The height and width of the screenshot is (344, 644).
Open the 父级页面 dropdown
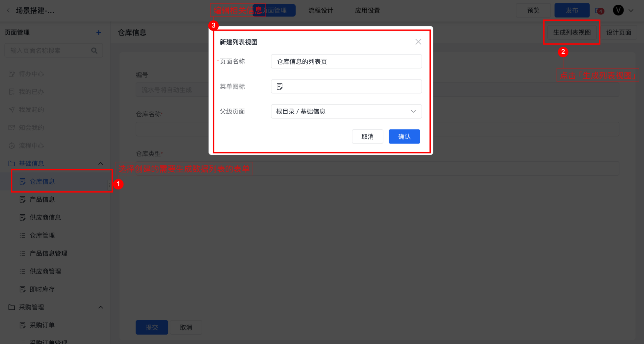(x=346, y=111)
